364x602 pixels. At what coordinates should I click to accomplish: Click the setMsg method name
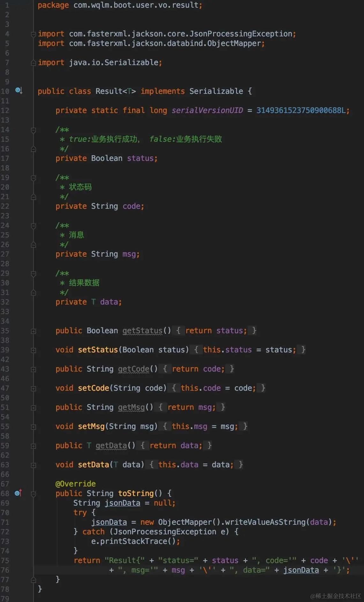click(x=91, y=426)
